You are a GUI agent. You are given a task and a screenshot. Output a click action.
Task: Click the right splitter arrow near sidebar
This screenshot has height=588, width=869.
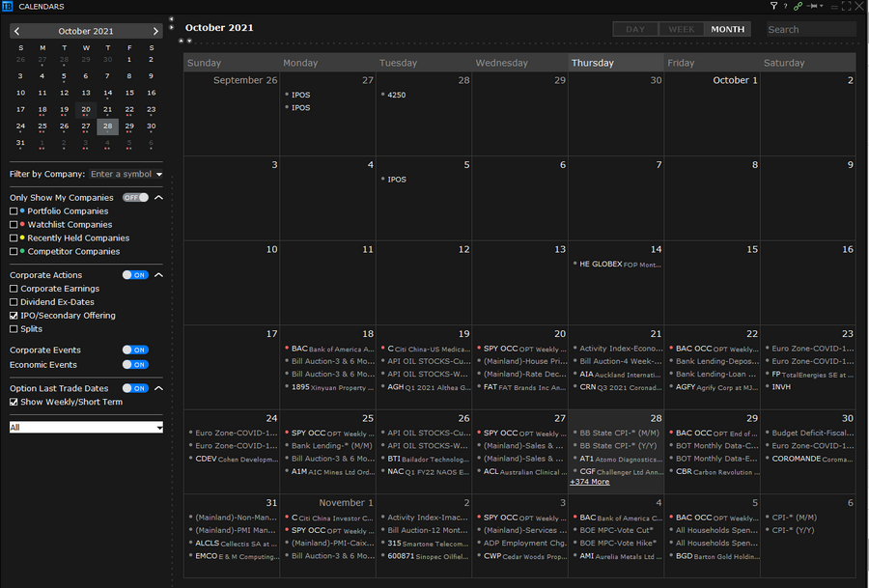(171, 27)
